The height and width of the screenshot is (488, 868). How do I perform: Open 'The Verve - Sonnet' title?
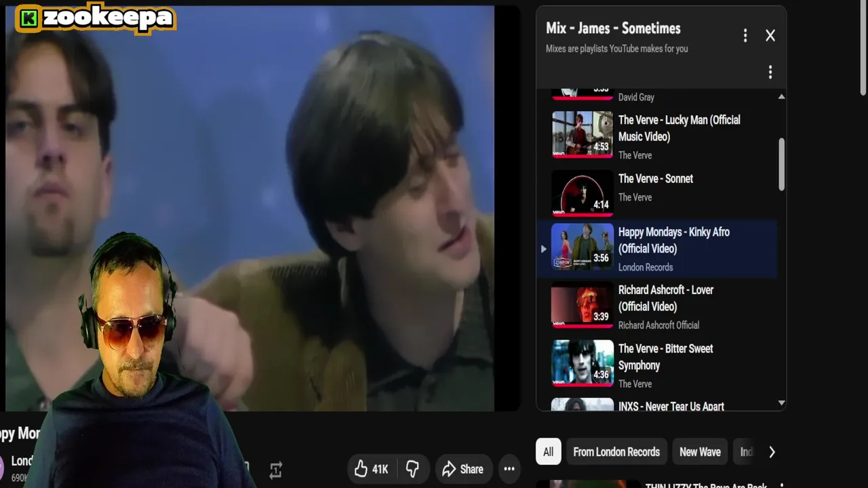coord(656,179)
